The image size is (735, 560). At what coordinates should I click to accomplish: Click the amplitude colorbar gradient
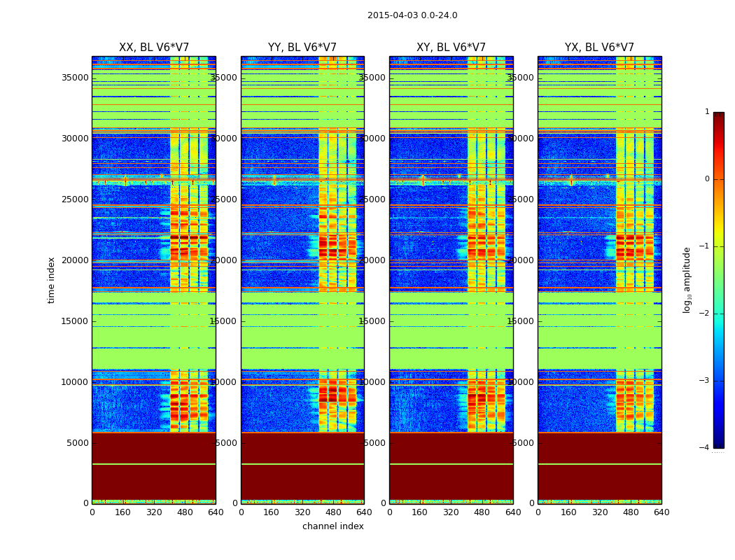[719, 280]
